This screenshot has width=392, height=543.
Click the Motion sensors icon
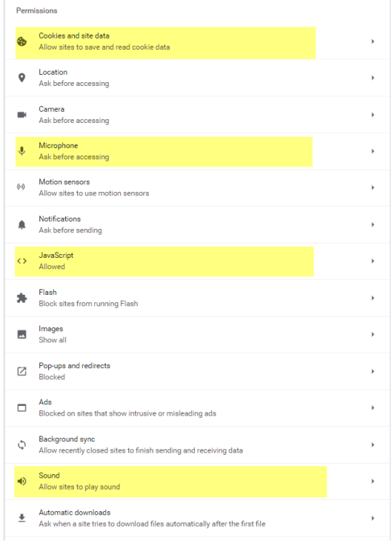coord(21,187)
